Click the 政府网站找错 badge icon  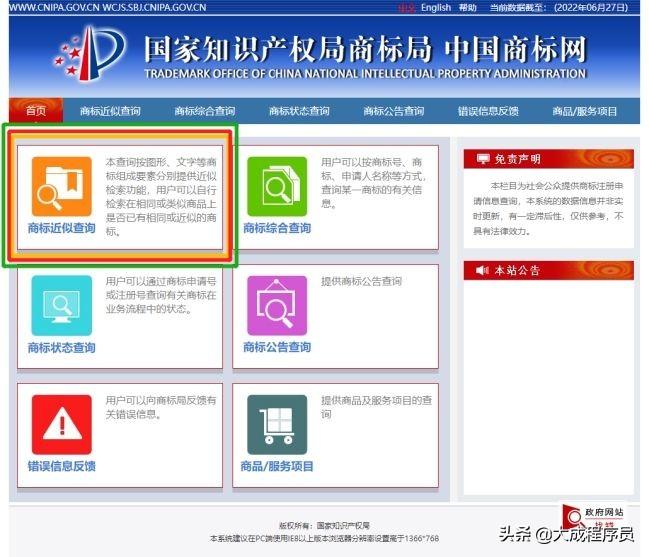(593, 517)
